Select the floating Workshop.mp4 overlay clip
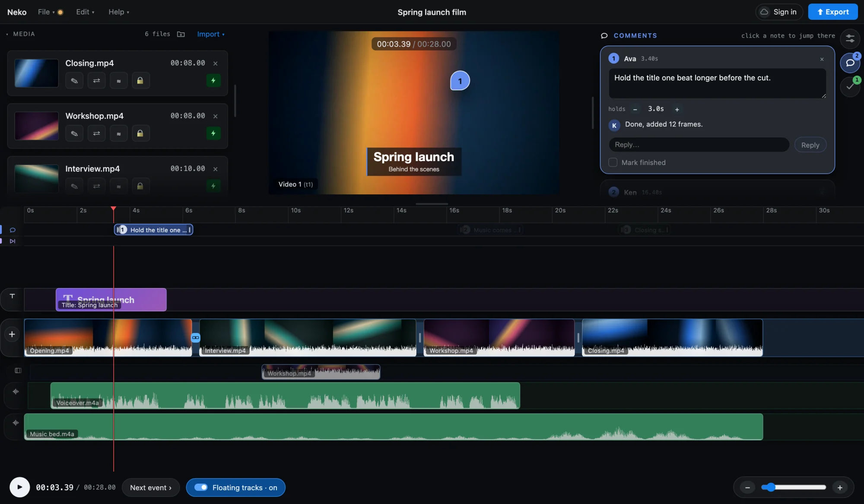This screenshot has height=504, width=864. 321,372
